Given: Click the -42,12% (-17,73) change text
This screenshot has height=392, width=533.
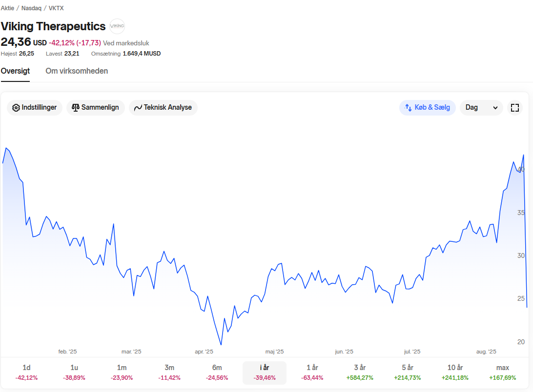Looking at the screenshot, I should tap(75, 43).
